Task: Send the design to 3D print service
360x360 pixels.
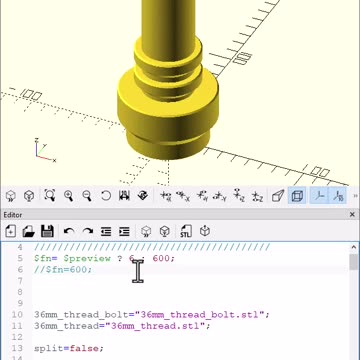Action: pyautogui.click(x=205, y=231)
